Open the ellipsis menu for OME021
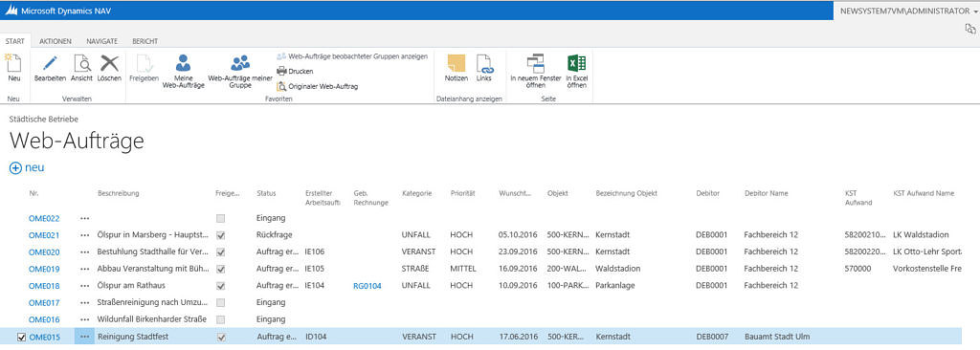 [84, 235]
